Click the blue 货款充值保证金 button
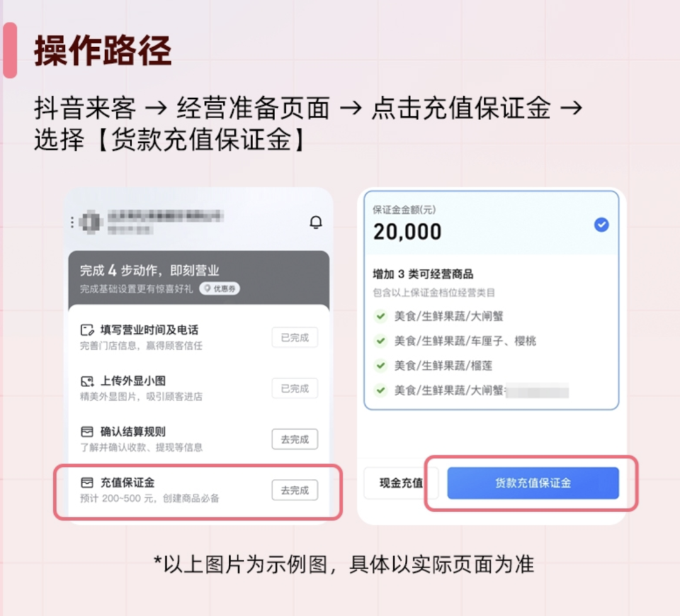This screenshot has height=616, width=680. click(x=533, y=483)
